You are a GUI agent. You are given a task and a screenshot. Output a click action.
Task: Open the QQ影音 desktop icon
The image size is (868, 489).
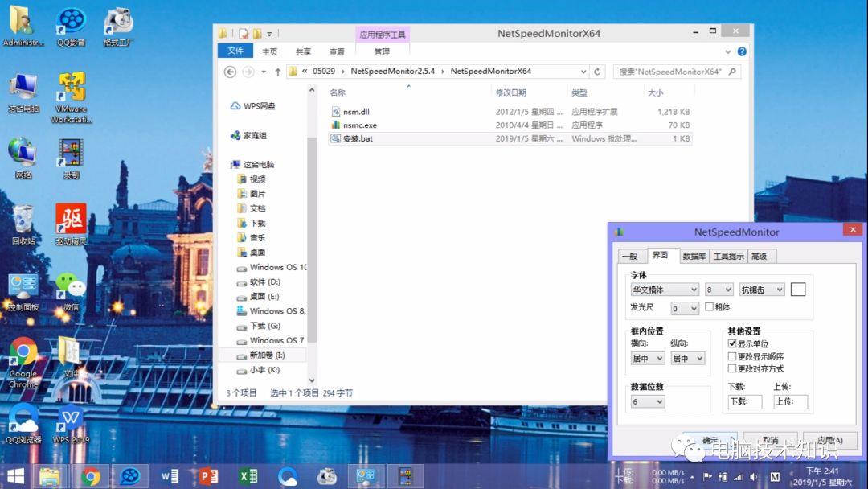coord(71,26)
